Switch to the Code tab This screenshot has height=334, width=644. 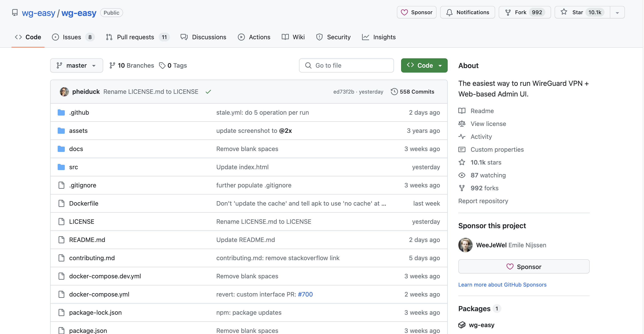[28, 37]
